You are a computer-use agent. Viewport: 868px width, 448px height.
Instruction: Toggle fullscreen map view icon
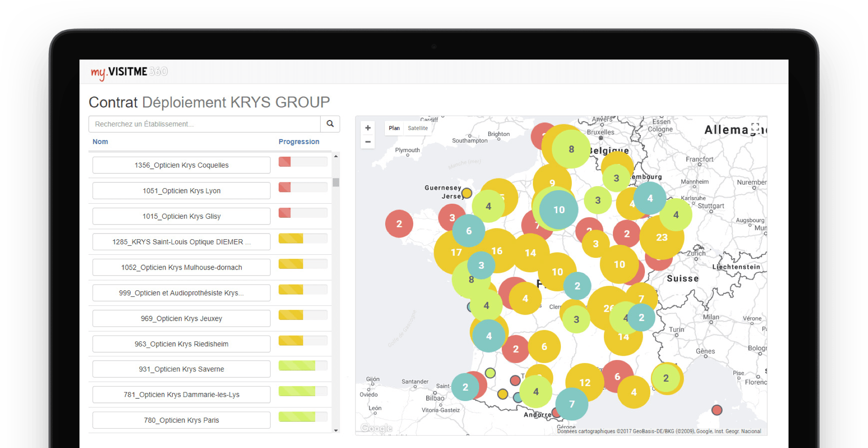pyautogui.click(x=755, y=127)
